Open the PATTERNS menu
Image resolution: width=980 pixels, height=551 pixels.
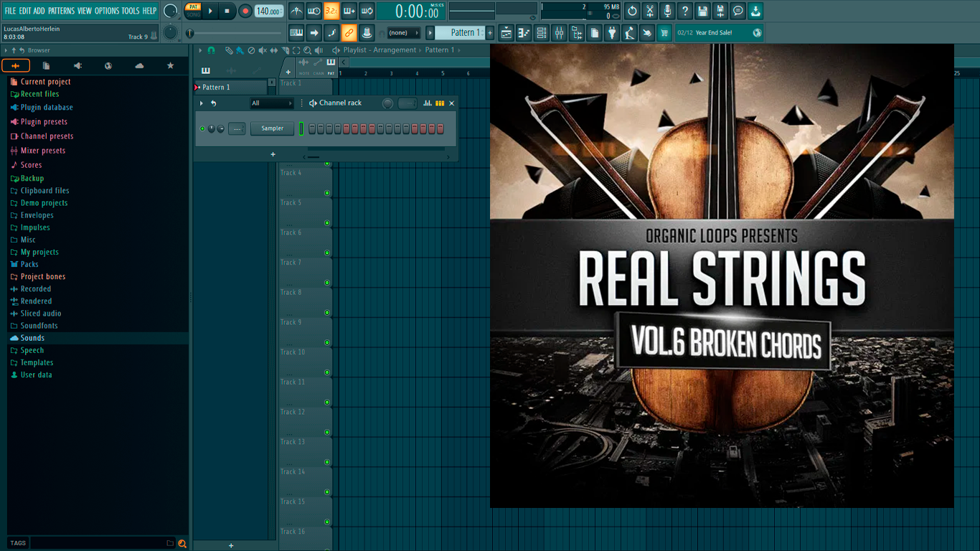pos(61,11)
